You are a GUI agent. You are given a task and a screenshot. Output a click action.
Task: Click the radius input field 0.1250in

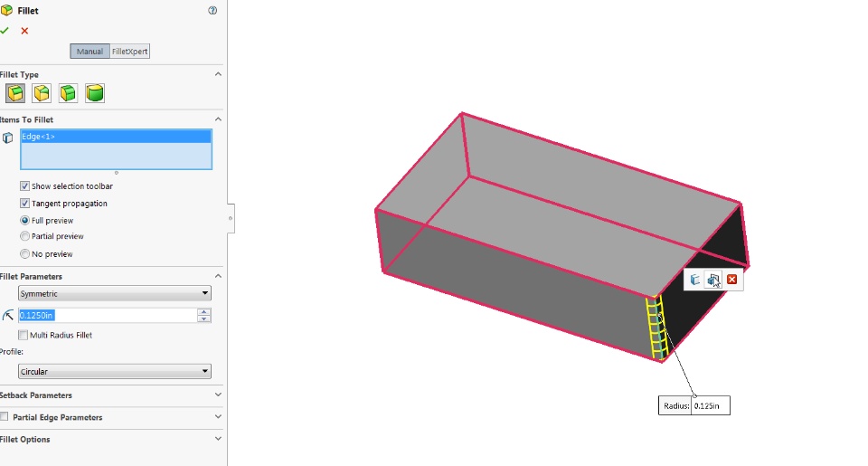108,315
